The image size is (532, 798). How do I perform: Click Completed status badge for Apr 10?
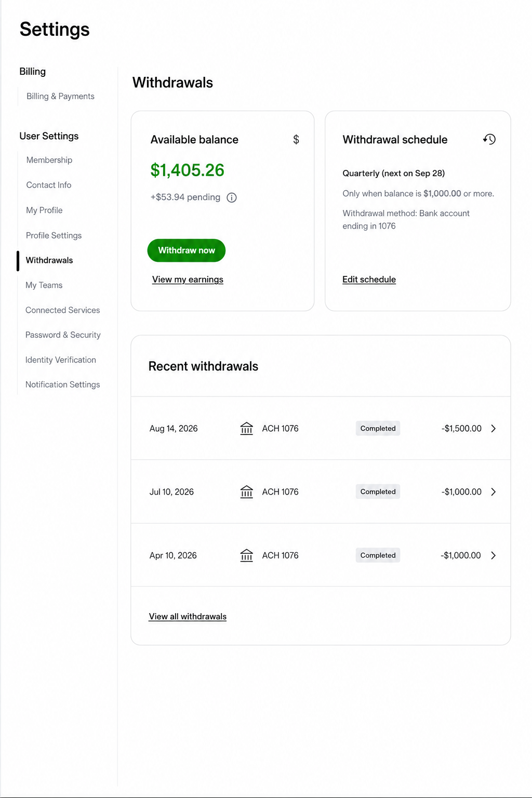(x=378, y=555)
